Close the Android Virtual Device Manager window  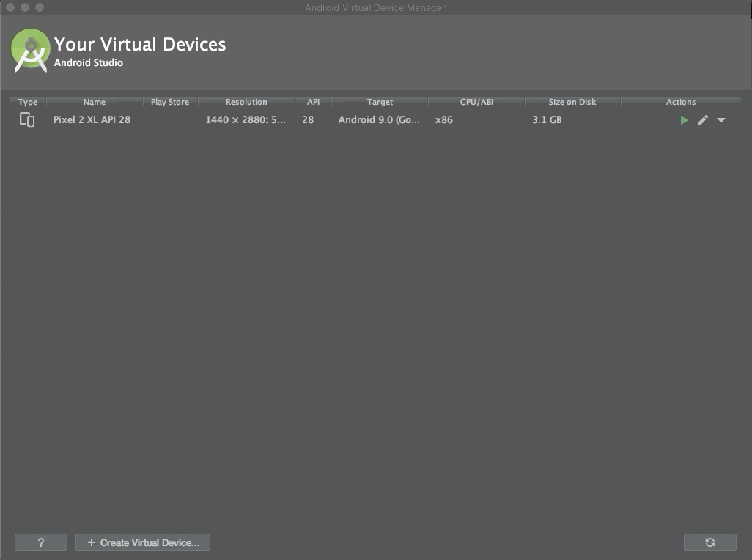(x=10, y=7)
